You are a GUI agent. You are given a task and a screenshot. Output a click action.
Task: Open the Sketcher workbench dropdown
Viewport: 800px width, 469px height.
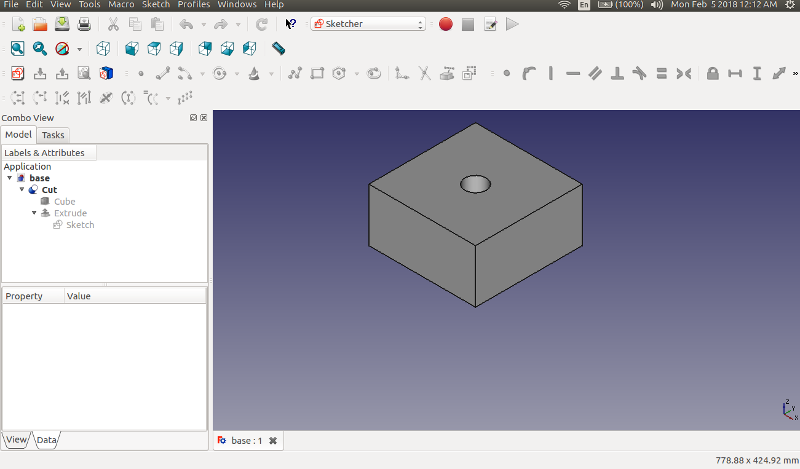coord(368,23)
